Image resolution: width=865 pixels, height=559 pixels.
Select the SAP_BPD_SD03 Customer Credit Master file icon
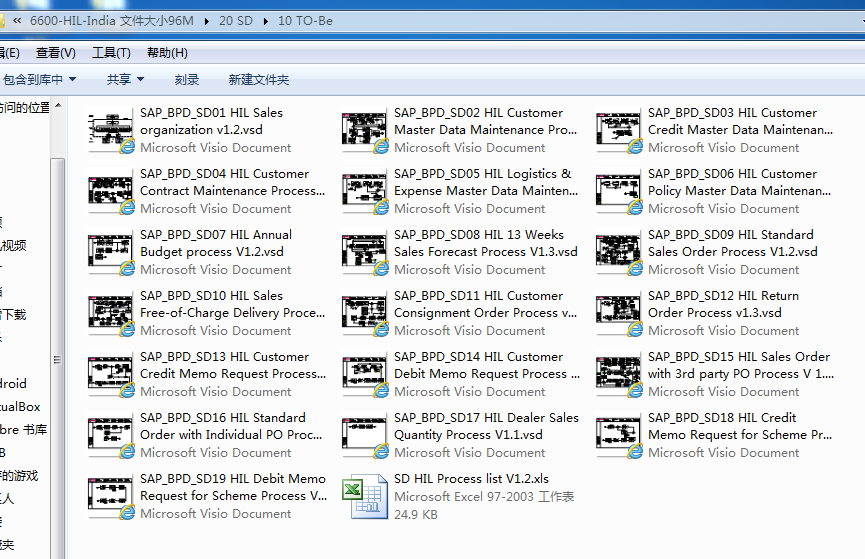619,131
